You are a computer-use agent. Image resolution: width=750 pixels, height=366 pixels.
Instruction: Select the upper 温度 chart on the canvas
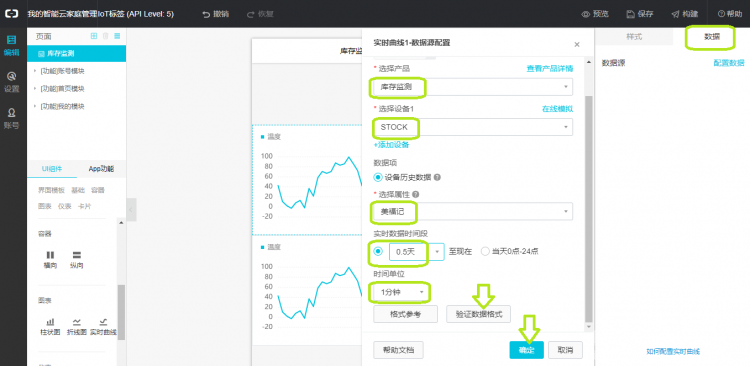(307, 180)
